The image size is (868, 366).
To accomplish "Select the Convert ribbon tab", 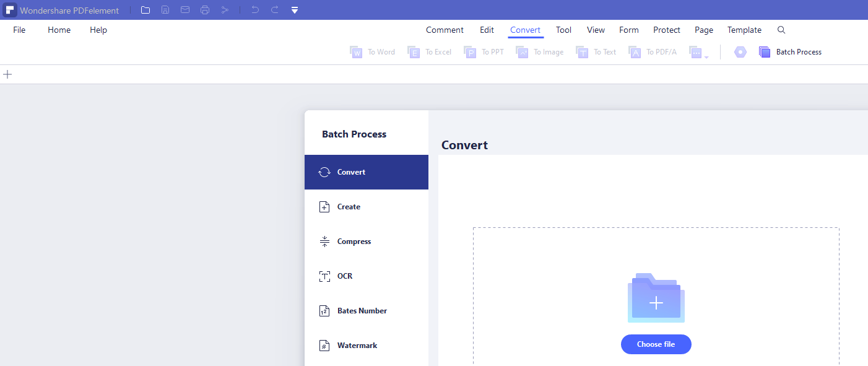I will 525,30.
